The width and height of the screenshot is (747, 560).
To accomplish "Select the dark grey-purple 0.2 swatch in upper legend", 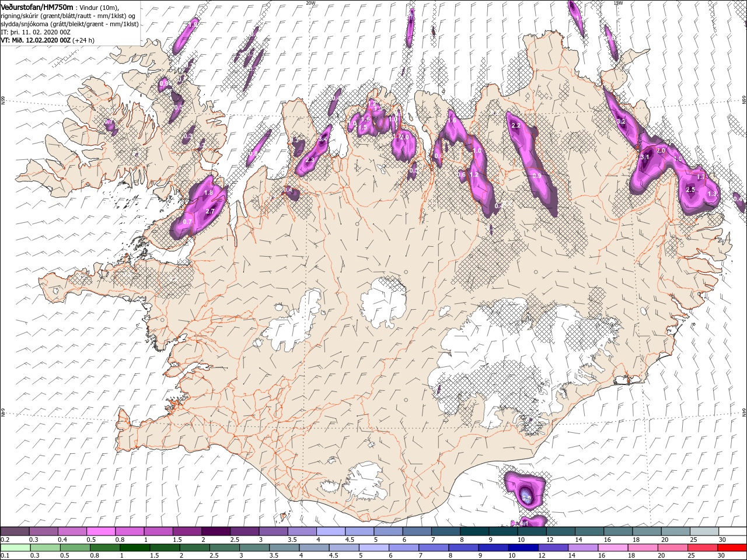I will click(15, 531).
